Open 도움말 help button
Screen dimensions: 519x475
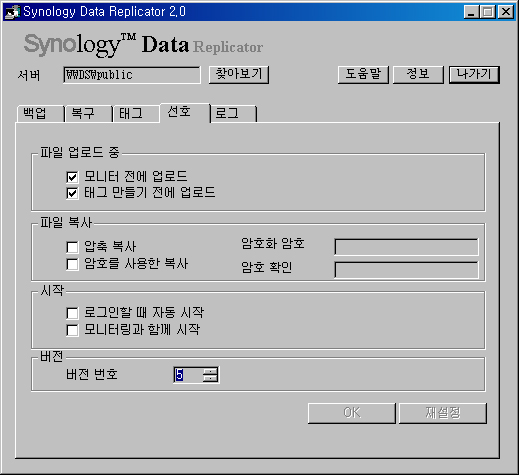pyautogui.click(x=363, y=74)
